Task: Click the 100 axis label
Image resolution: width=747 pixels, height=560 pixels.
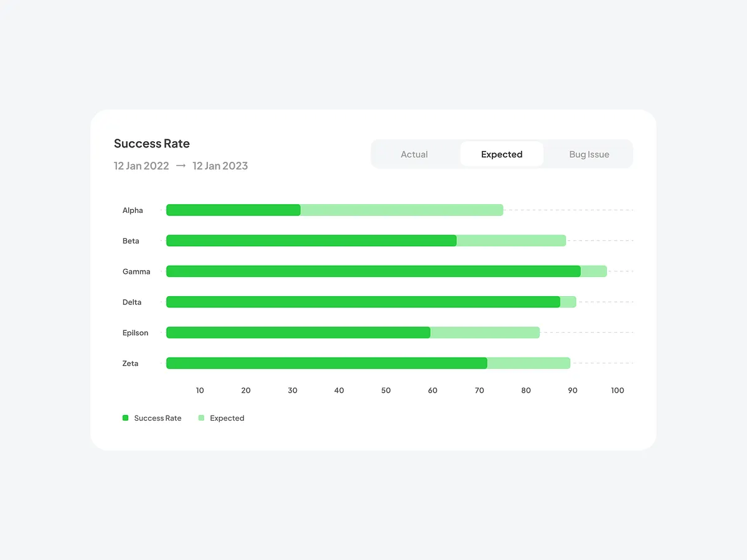Action: 618,390
